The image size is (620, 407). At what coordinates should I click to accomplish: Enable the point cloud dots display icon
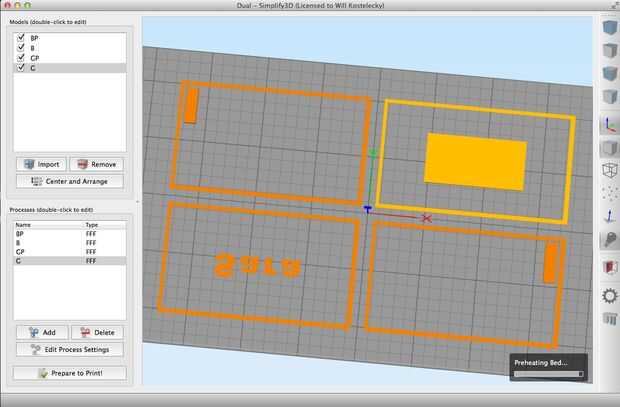609,193
